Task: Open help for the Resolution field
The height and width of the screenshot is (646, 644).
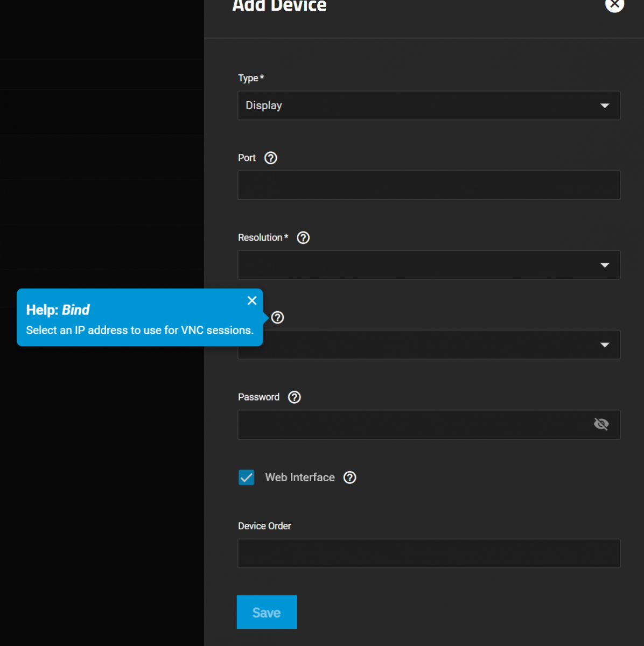Action: 303,237
